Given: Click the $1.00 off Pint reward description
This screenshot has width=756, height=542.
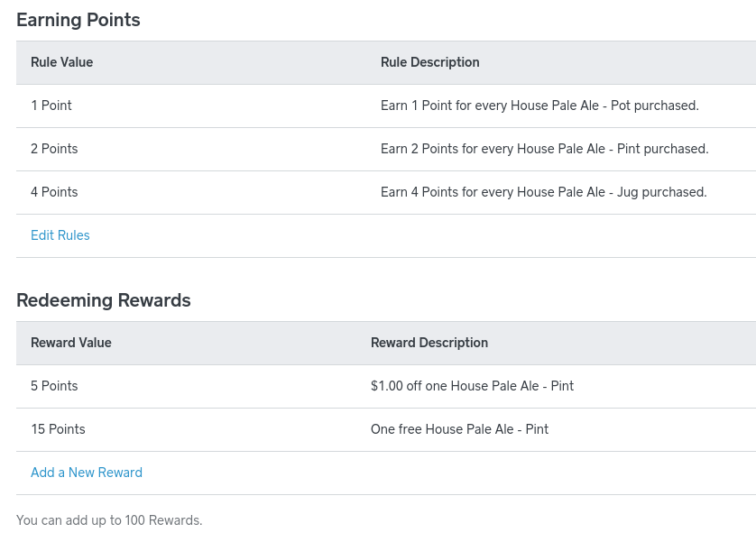Looking at the screenshot, I should [x=472, y=386].
